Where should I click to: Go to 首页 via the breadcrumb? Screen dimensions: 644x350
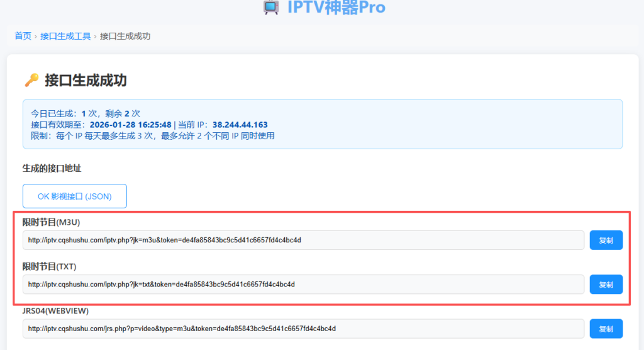click(23, 36)
